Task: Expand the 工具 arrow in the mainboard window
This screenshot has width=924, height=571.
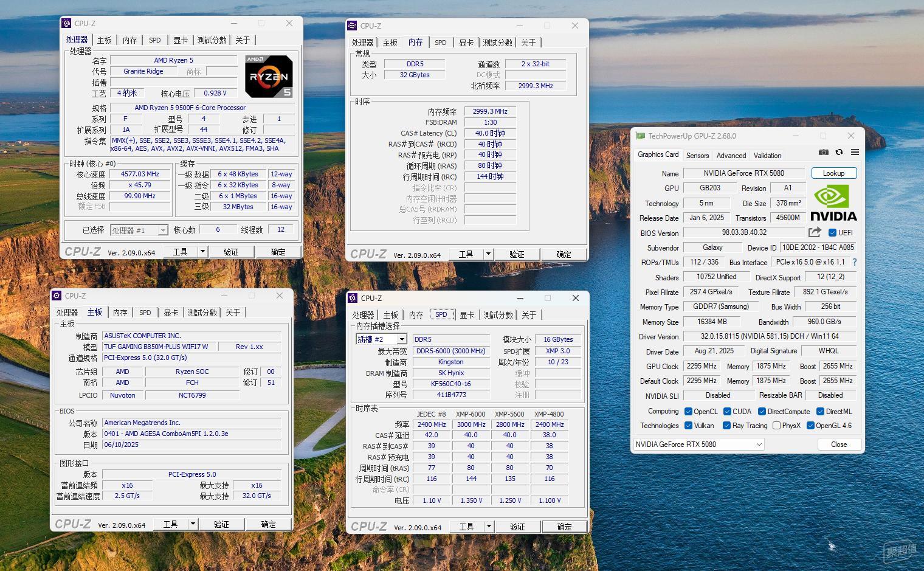Action: pos(193,524)
